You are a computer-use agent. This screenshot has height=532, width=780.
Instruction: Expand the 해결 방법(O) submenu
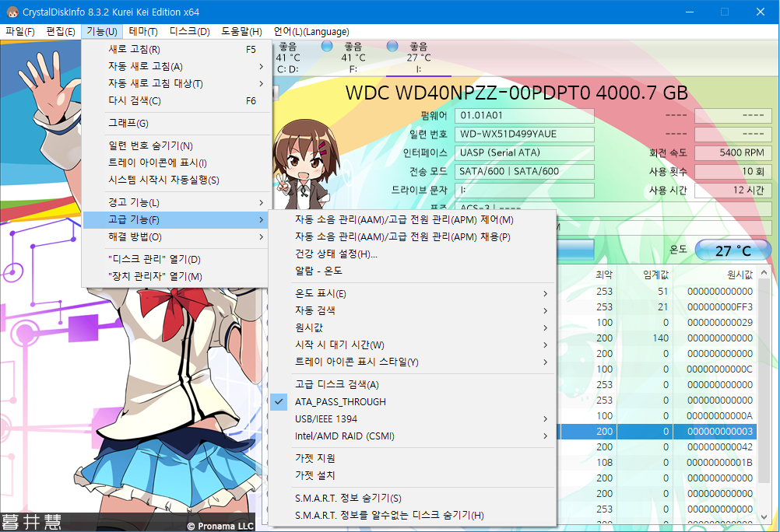177,237
